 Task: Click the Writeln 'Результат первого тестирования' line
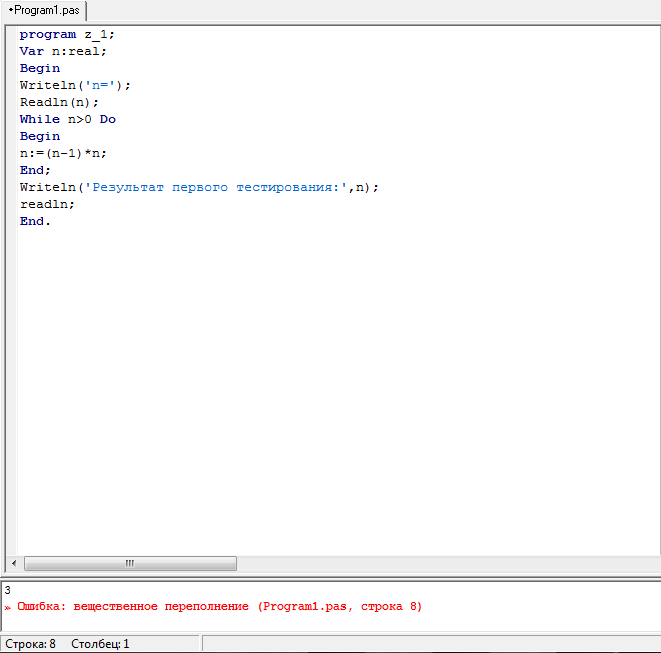pyautogui.click(x=199, y=187)
